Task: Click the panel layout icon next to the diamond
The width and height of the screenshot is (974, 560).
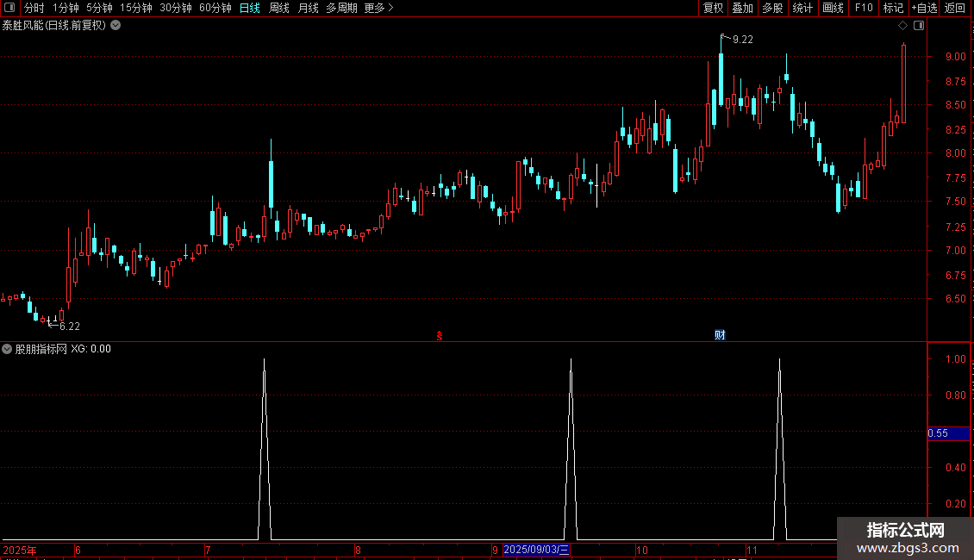Action: tap(919, 25)
